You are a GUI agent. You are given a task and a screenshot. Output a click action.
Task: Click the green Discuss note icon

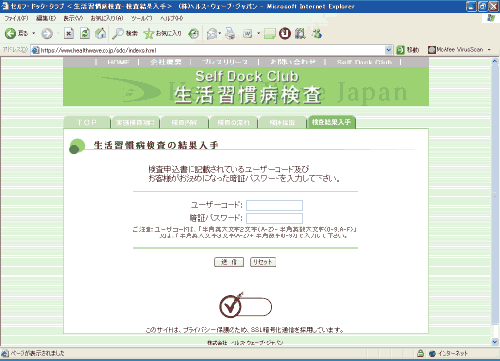[270, 33]
